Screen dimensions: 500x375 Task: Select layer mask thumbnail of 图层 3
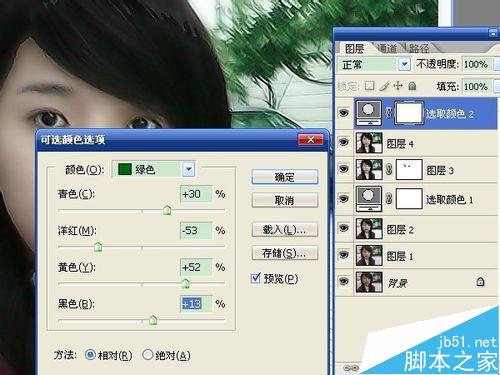409,169
